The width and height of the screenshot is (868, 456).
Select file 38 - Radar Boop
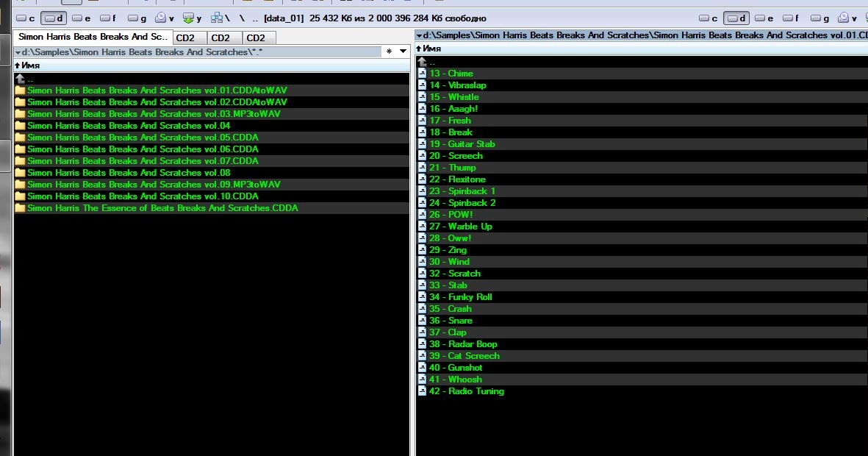click(463, 344)
